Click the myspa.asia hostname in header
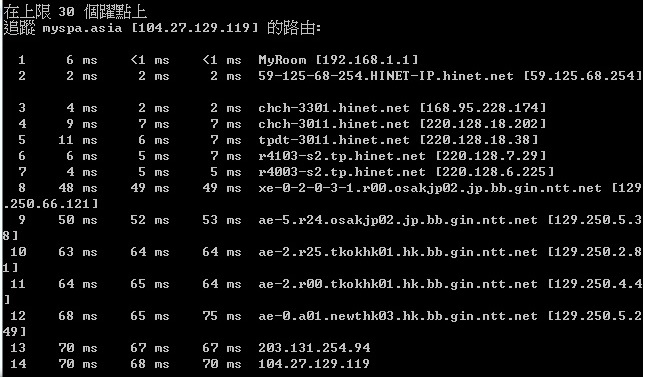The height and width of the screenshot is (377, 645). pos(82,28)
